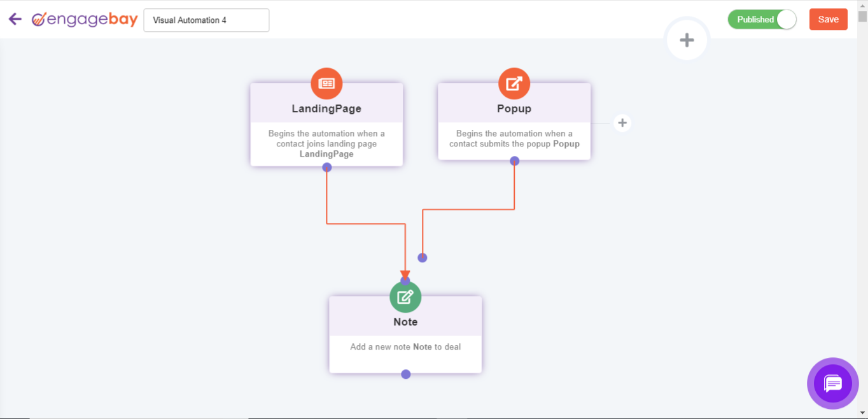This screenshot has width=868, height=419.
Task: Save the automation
Action: point(828,19)
